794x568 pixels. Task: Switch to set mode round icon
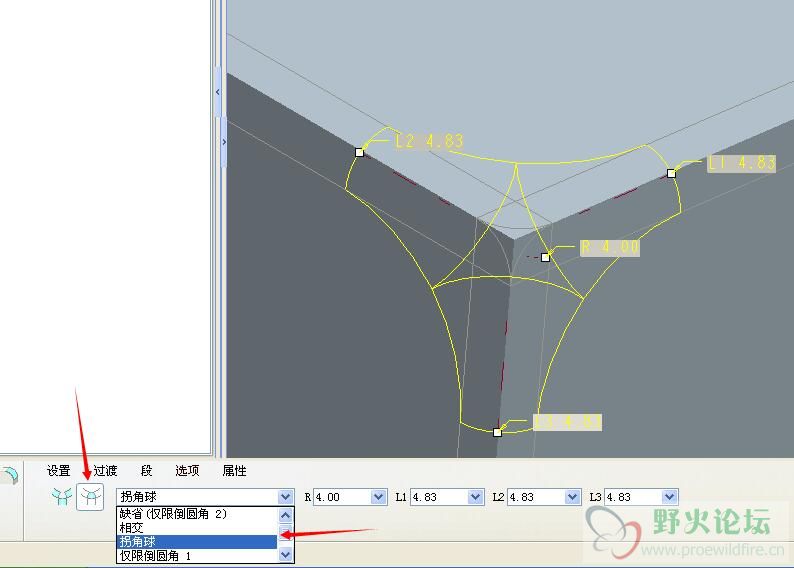(x=62, y=497)
